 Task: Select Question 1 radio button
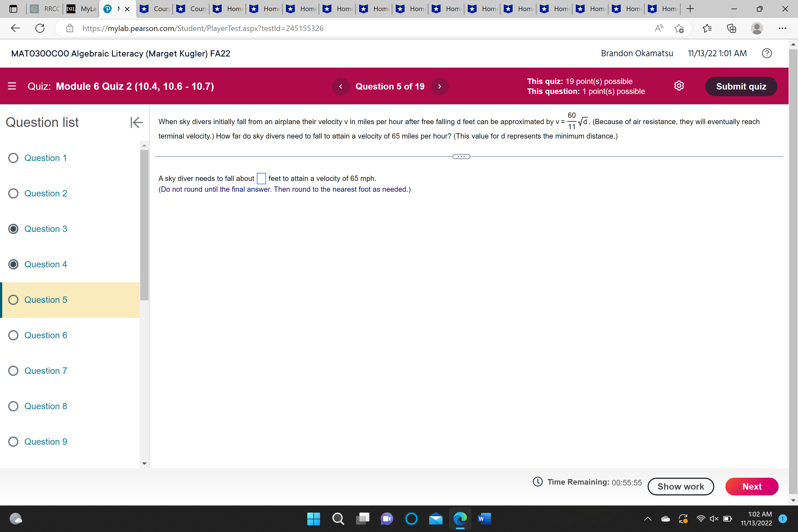pyautogui.click(x=13, y=158)
